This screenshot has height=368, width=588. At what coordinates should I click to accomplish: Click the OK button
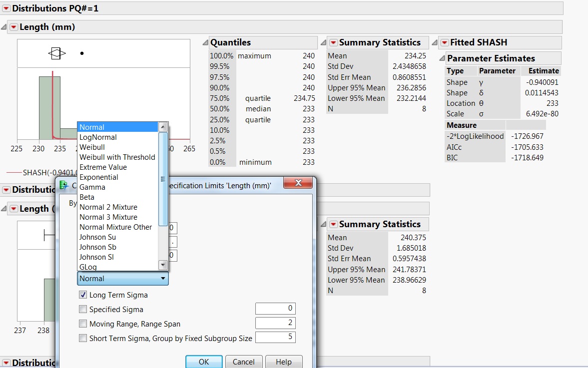[x=203, y=362]
